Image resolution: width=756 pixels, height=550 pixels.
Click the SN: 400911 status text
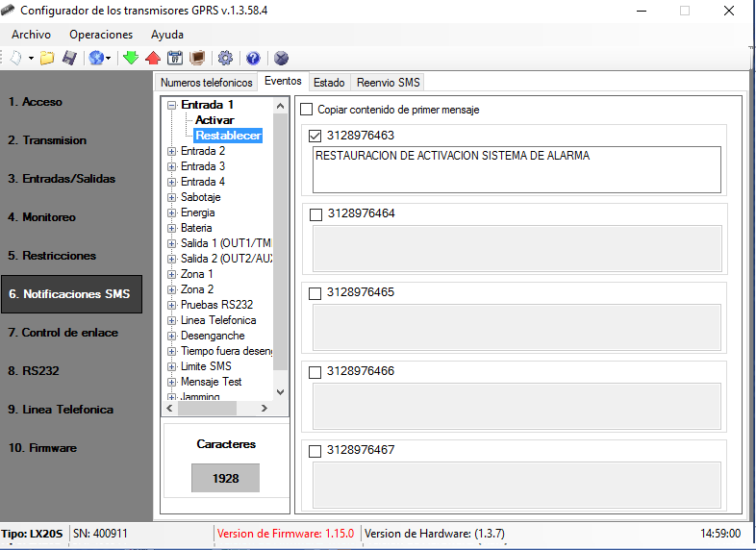coord(100,534)
